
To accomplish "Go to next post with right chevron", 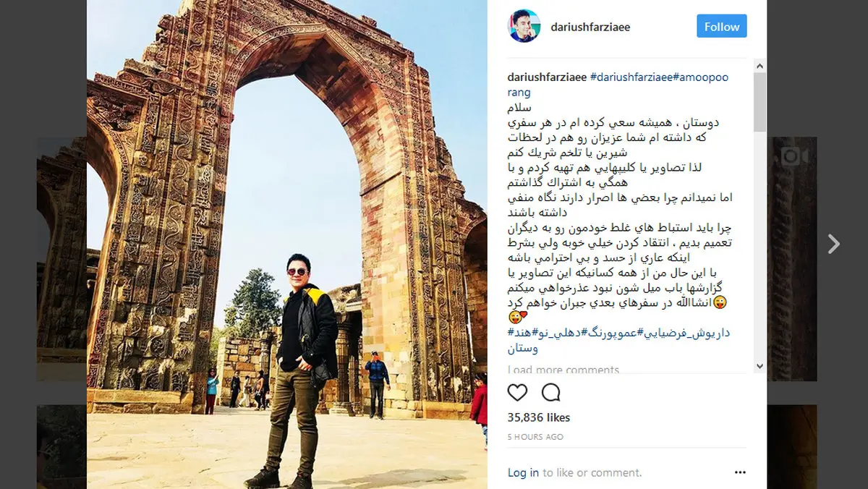I will (834, 244).
